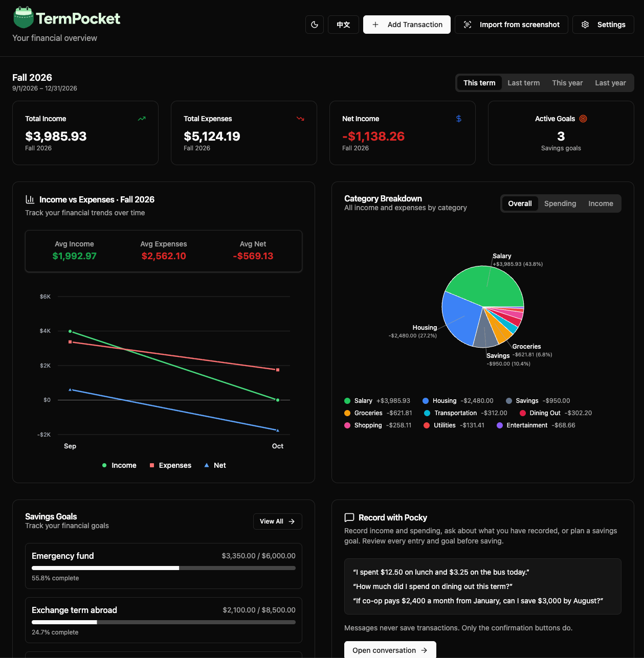Switch to This year tab
This screenshot has width=644, height=658.
click(x=567, y=83)
